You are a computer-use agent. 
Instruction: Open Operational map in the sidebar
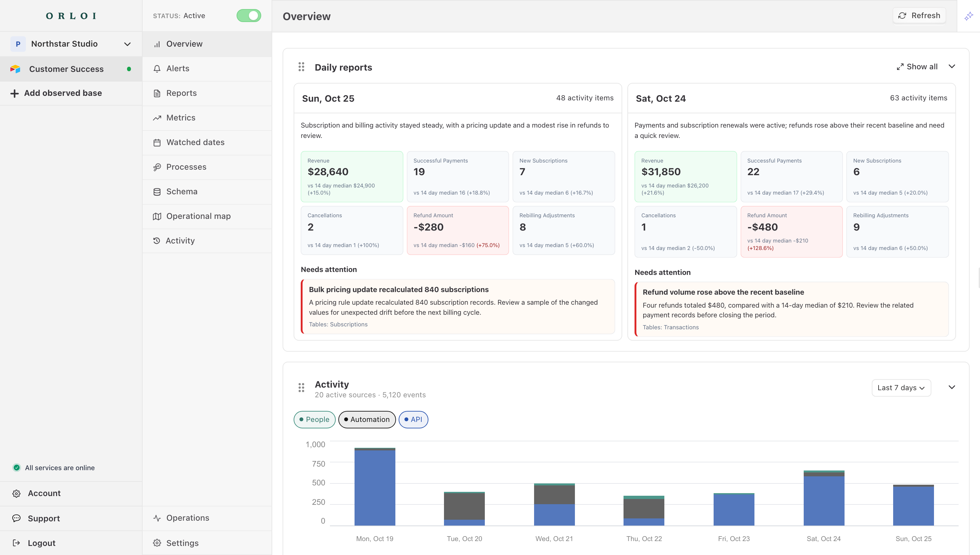point(207,216)
